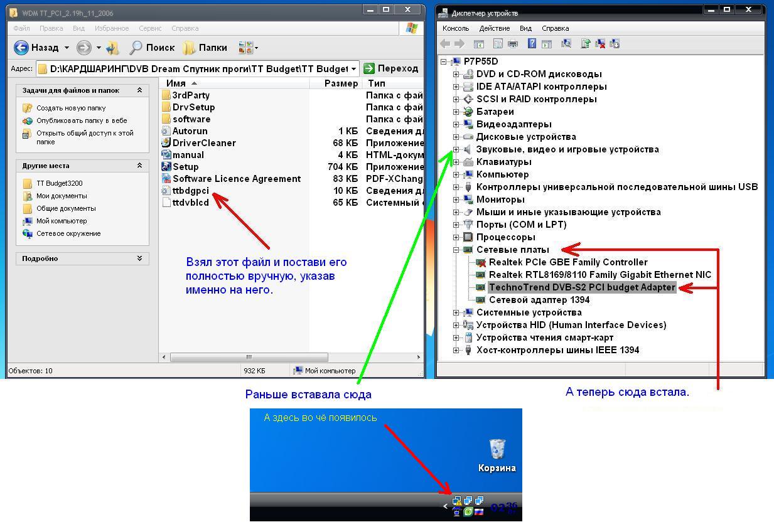Open the Сервис menu in Explorer
Image resolution: width=774 pixels, height=532 pixels.
(150, 28)
